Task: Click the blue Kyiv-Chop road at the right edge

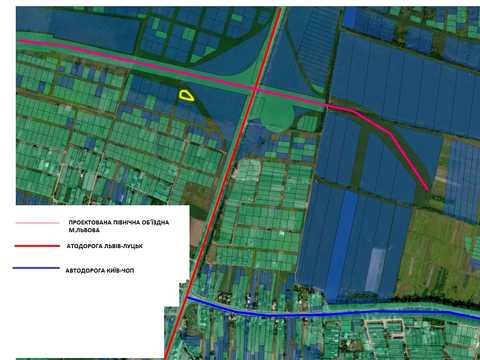Action: (x=475, y=317)
